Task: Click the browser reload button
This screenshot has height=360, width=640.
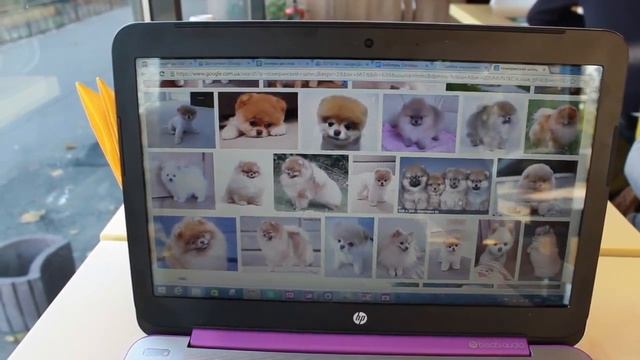Action: click(162, 74)
